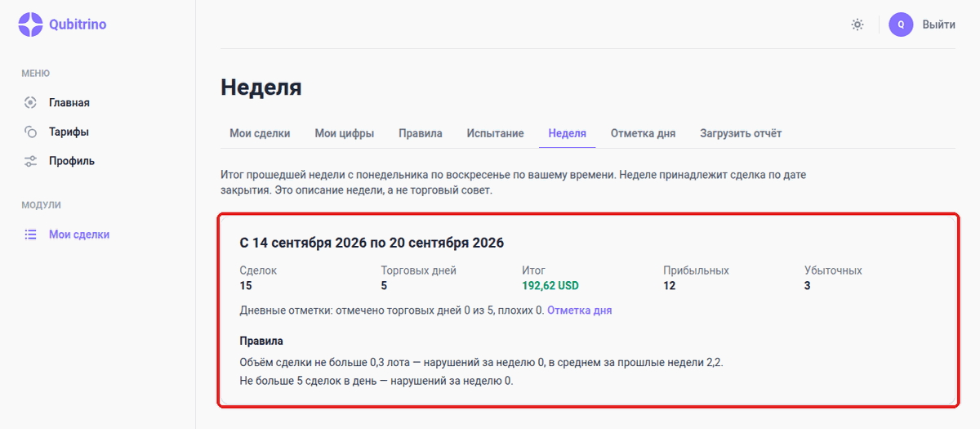Switch to the Мои цифры tab
This screenshot has height=429, width=980.
[x=345, y=133]
